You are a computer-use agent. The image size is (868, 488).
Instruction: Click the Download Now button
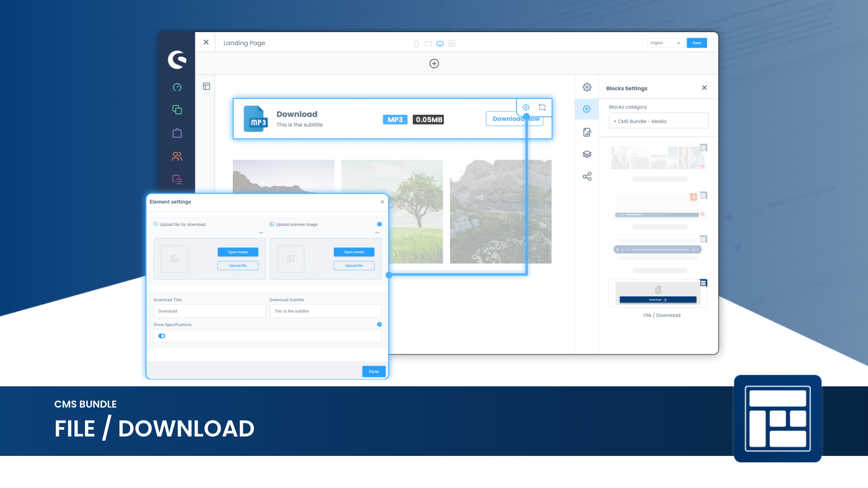click(x=514, y=119)
